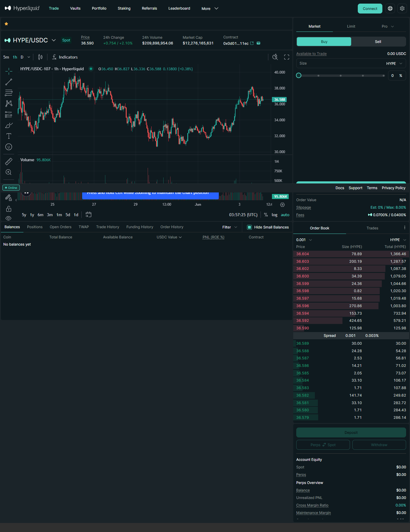Open the language globe icon
The width and height of the screenshot is (410, 532).
point(390,8)
